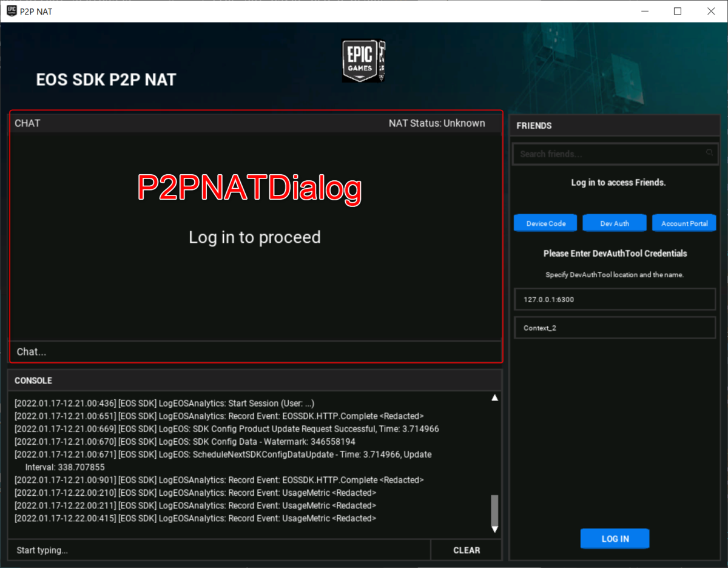This screenshot has height=568, width=728.
Task: Click the 12.22.00:415 UsageMetric log line
Action: point(195,518)
